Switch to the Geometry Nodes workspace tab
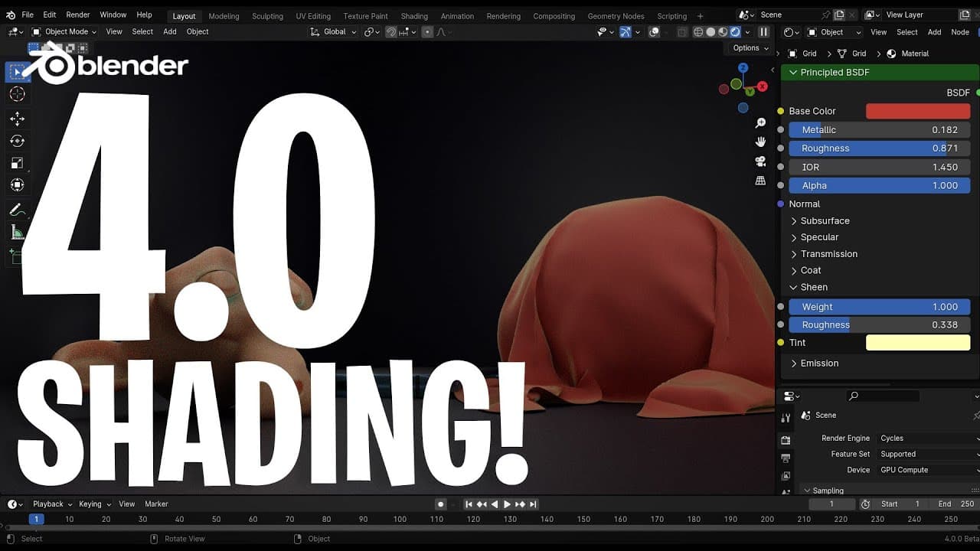Viewport: 980px width, 551px height. click(x=616, y=16)
